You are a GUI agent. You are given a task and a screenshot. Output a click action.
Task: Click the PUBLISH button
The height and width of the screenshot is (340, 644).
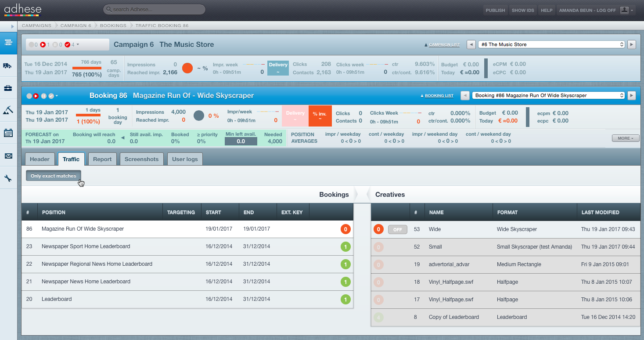495,10
